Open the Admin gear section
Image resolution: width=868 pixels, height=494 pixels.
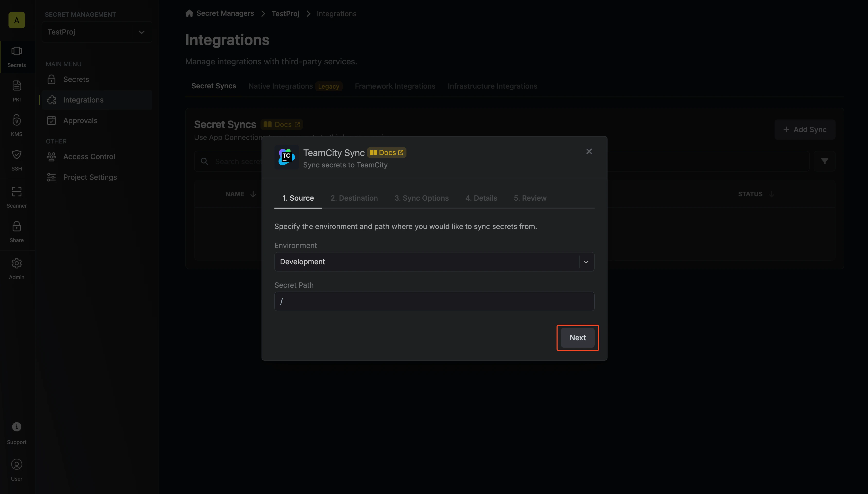pyautogui.click(x=17, y=269)
